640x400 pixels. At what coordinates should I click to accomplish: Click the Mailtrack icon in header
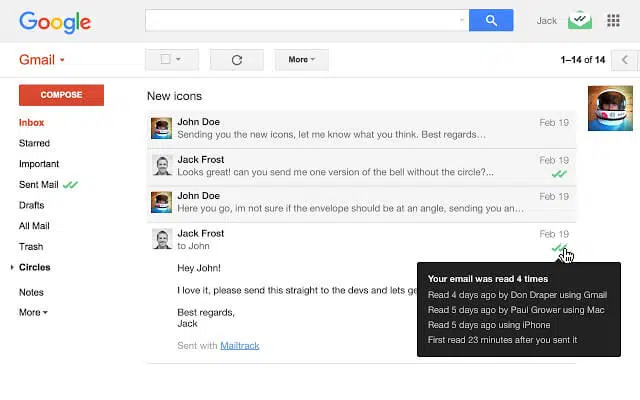pyautogui.click(x=580, y=20)
